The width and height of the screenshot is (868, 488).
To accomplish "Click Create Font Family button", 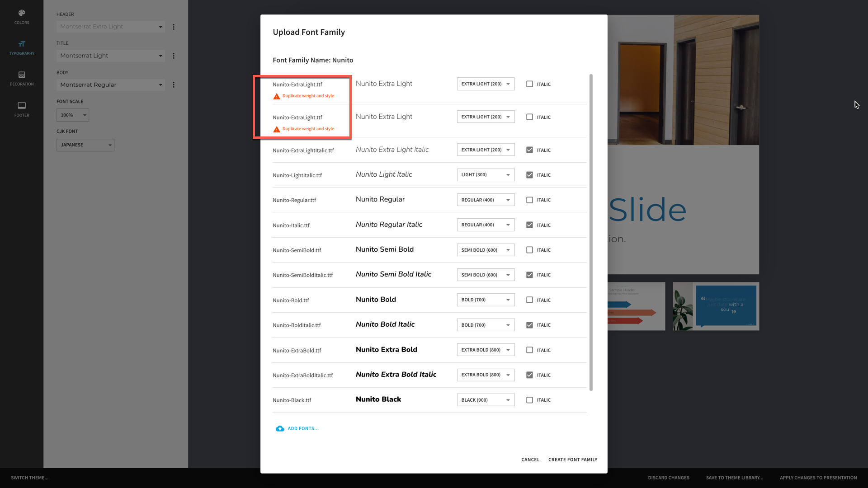I will (573, 460).
